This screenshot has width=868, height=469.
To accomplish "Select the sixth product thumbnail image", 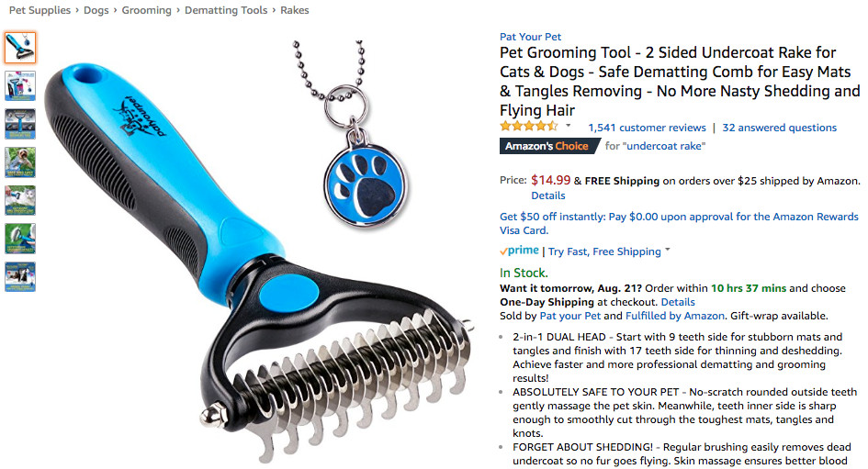I will (20, 239).
